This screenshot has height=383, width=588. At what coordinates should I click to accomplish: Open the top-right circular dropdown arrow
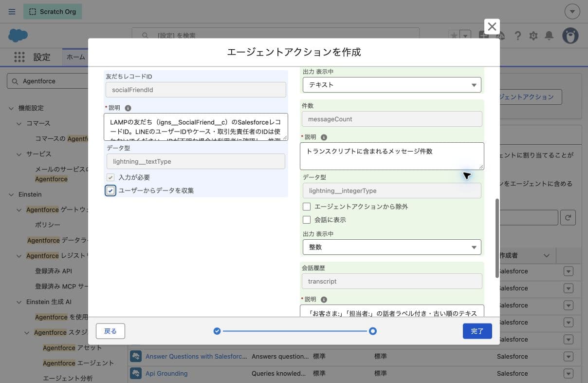(x=572, y=12)
